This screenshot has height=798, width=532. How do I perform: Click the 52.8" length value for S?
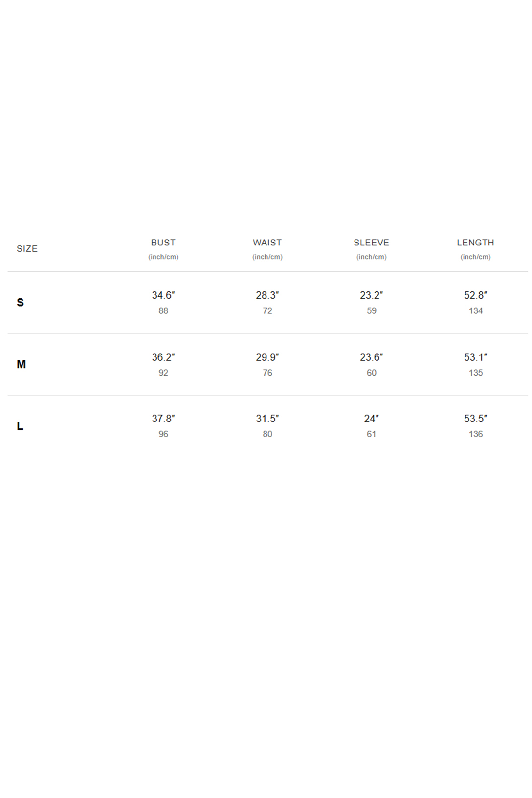pos(476,295)
